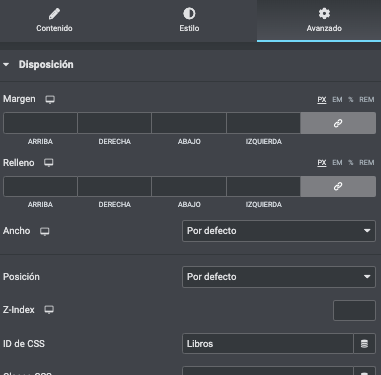Set Relleno unit to percent
This screenshot has width=381, height=375.
351,163
